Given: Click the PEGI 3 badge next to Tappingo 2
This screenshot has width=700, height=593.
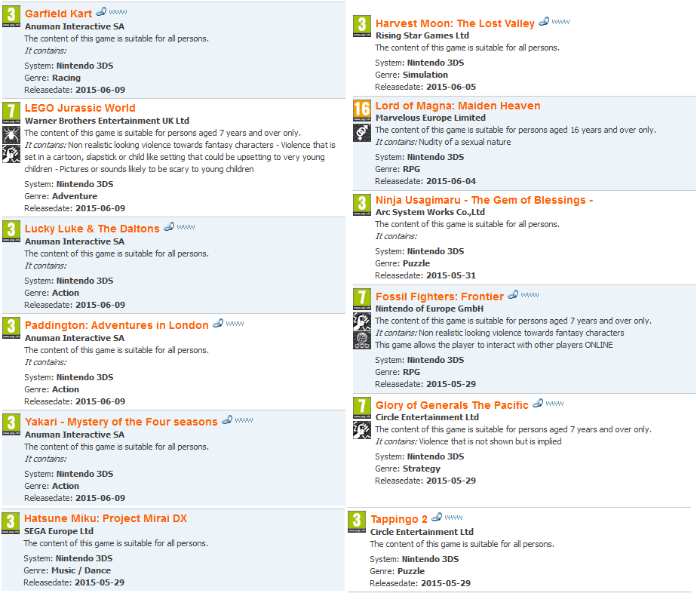Looking at the screenshot, I should pyautogui.click(x=357, y=522).
